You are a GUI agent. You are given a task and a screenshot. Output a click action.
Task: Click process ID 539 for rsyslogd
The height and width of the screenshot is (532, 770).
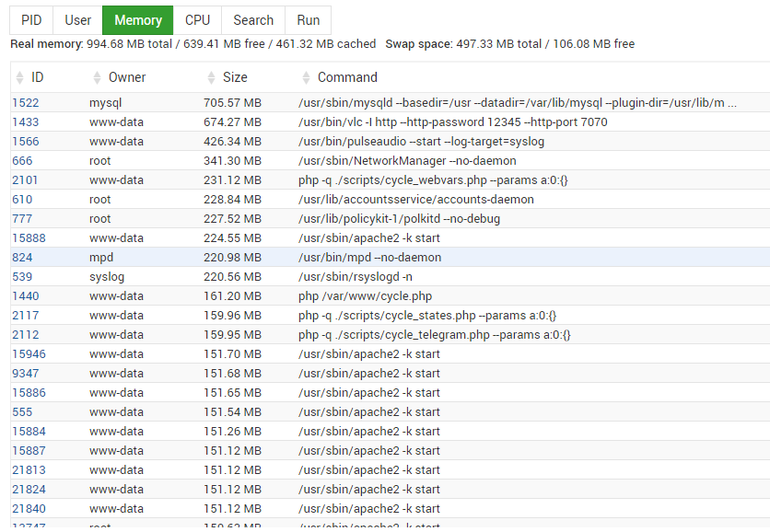(x=22, y=277)
